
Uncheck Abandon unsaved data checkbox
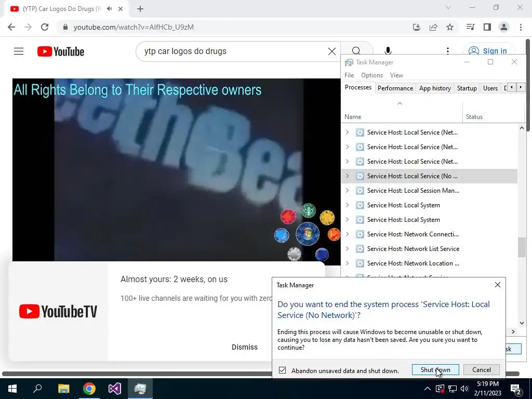coord(282,370)
